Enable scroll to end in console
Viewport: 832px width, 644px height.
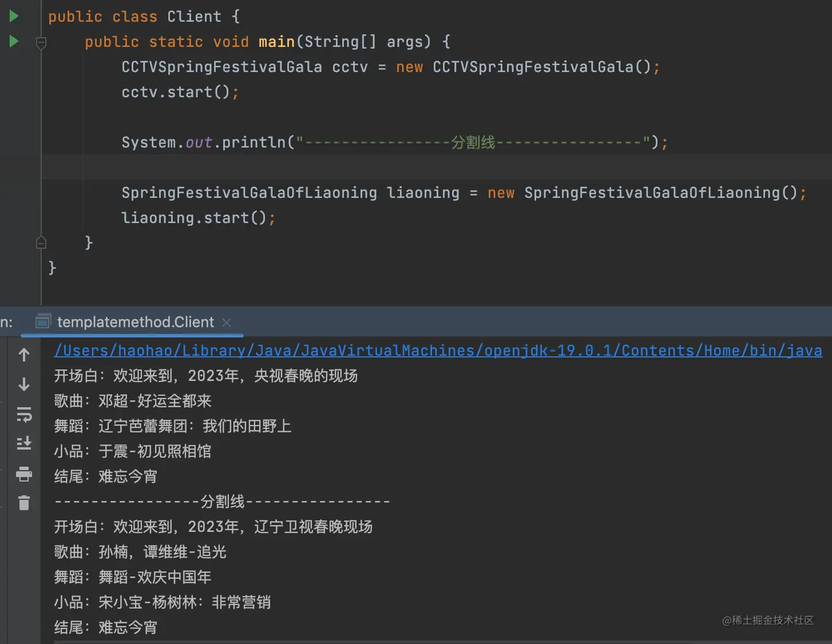(23, 443)
